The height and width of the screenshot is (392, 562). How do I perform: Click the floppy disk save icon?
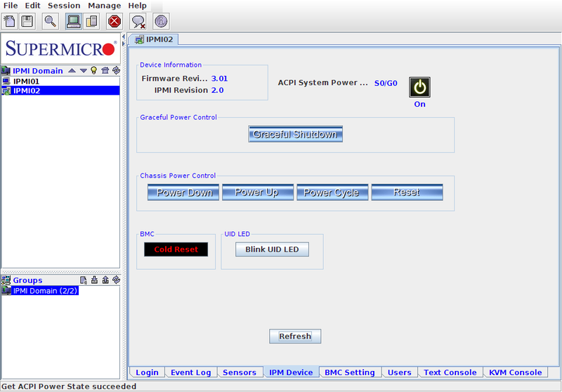(27, 21)
